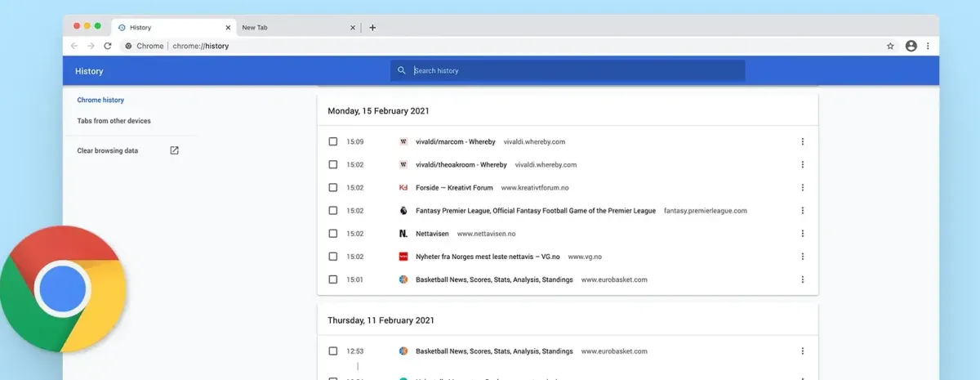Image resolution: width=980 pixels, height=380 pixels.
Task: Open more actions for VG.no entry
Action: pyautogui.click(x=802, y=256)
